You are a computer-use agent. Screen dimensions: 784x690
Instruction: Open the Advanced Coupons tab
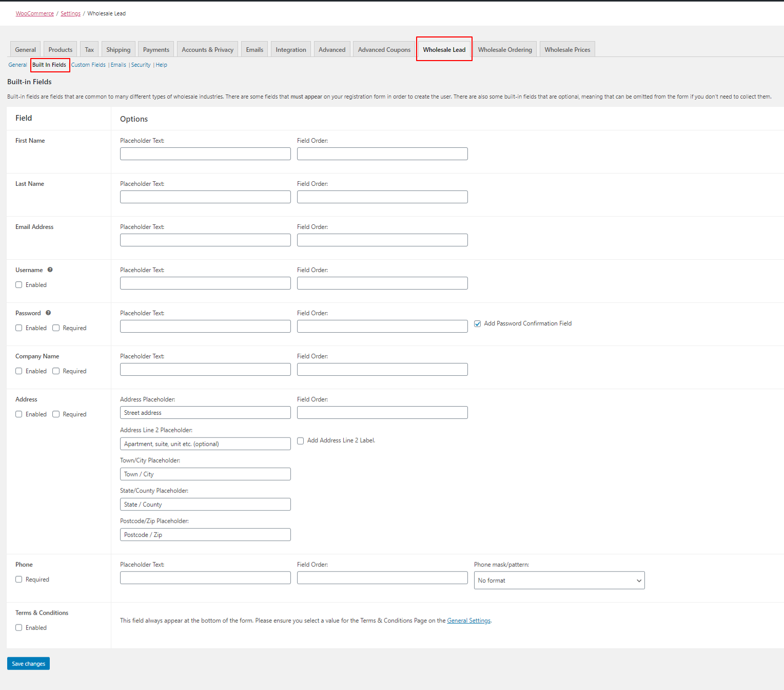click(384, 50)
